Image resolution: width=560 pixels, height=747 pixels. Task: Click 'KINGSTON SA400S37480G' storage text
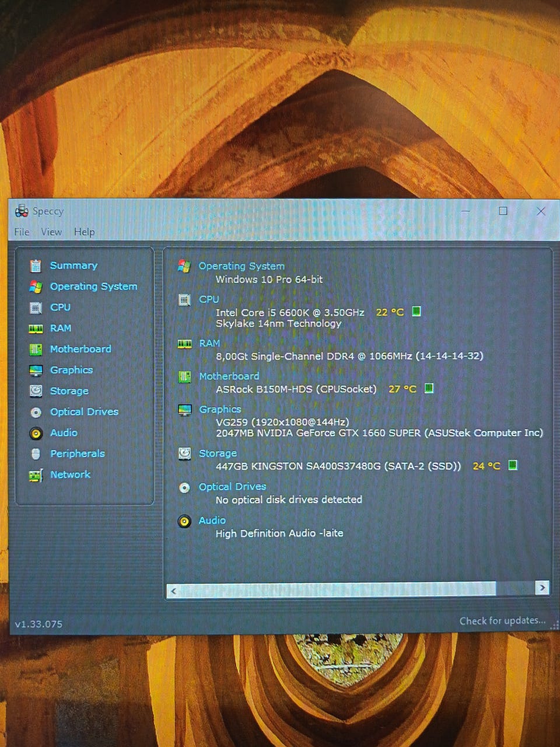click(x=316, y=466)
